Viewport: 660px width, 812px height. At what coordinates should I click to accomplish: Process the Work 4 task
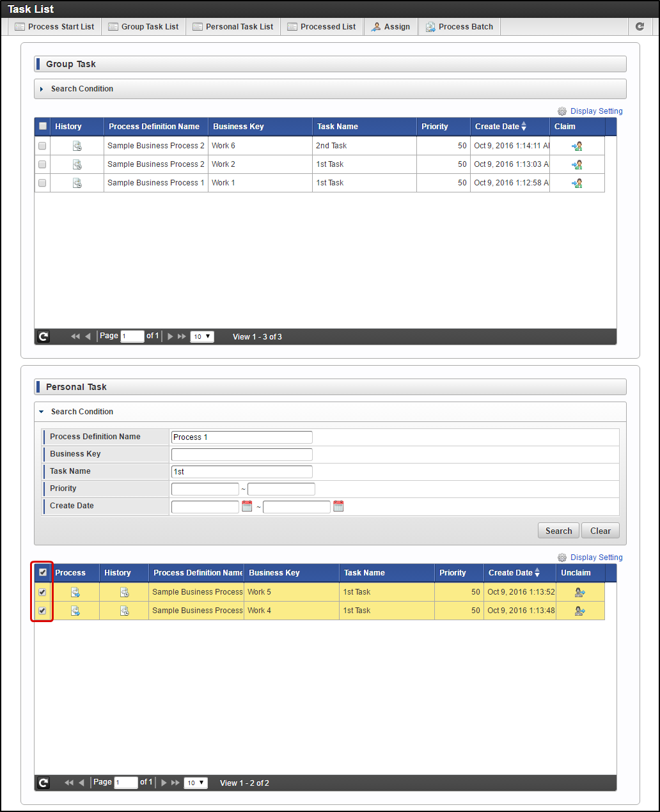[x=75, y=611]
